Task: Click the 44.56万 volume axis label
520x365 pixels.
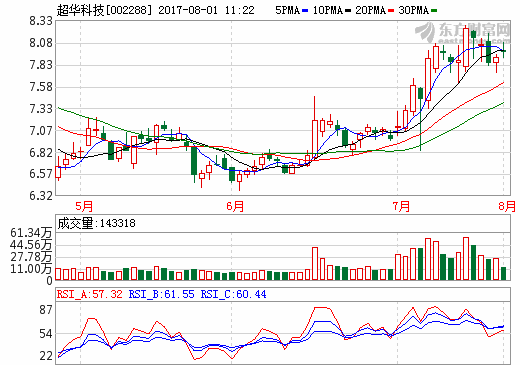Action: (x=31, y=245)
